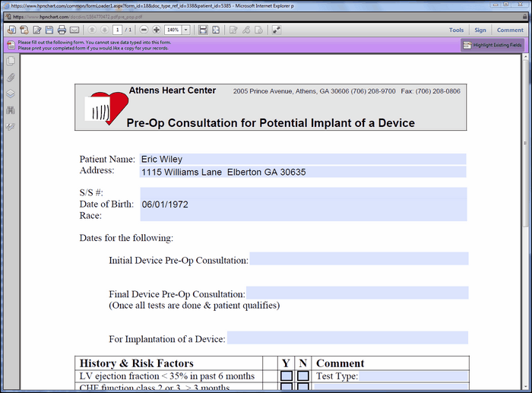Screen dimensions: 532x393
Task: Click the Convert to PDF toolbar icon
Action: click(11, 30)
